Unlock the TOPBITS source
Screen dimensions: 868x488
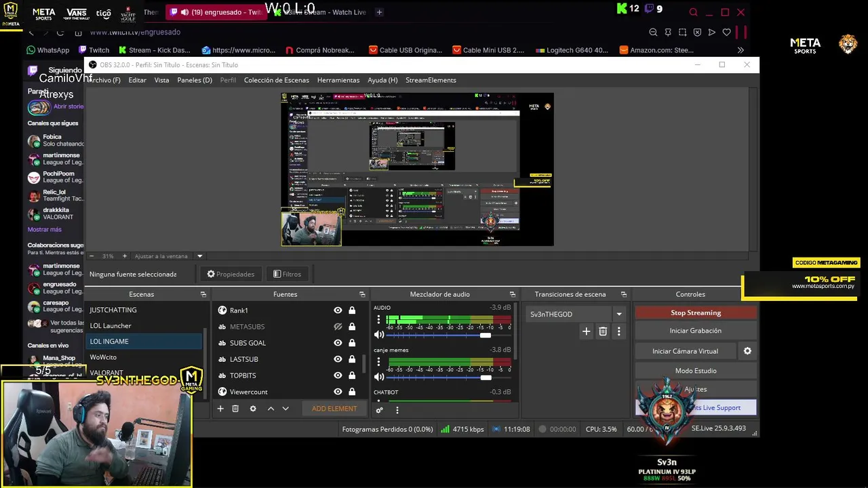tap(352, 375)
